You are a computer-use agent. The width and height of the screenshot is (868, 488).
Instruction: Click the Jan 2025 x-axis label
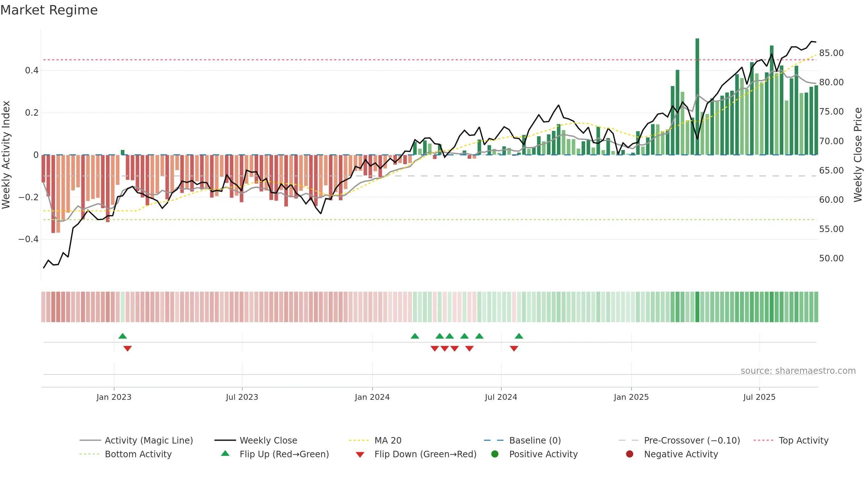631,397
